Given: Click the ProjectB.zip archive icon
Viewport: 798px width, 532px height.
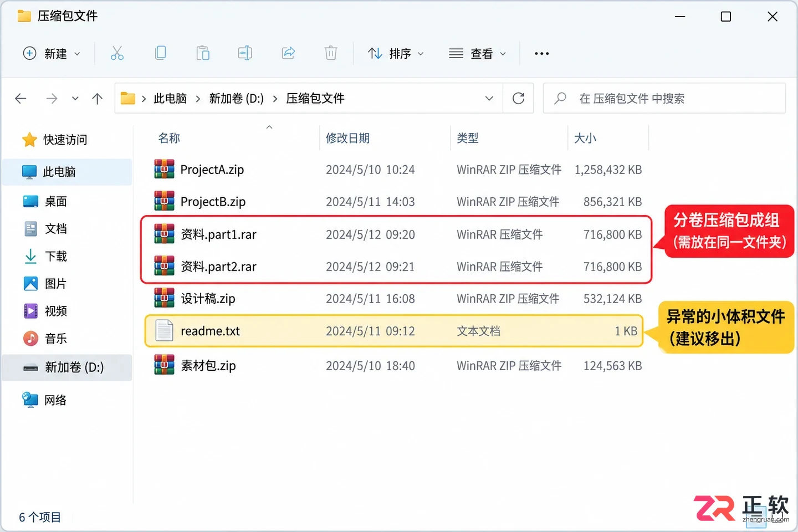Looking at the screenshot, I should (164, 202).
